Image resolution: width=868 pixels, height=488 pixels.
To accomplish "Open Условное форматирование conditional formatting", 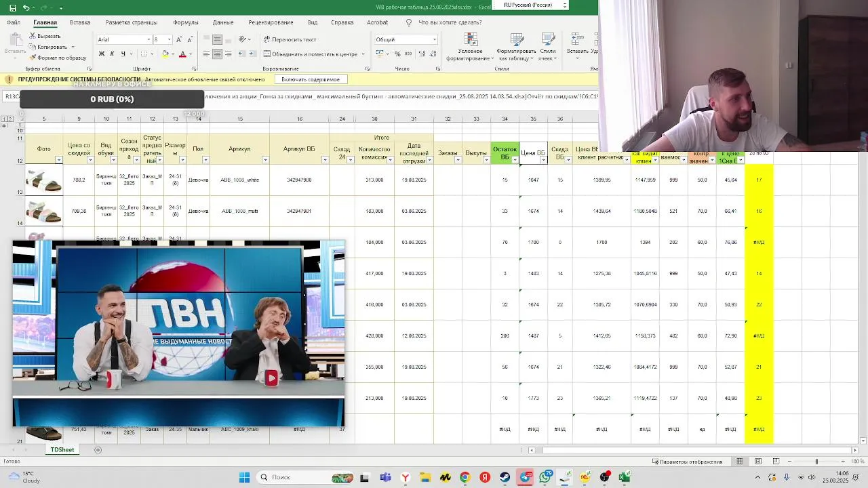I will [x=471, y=47].
